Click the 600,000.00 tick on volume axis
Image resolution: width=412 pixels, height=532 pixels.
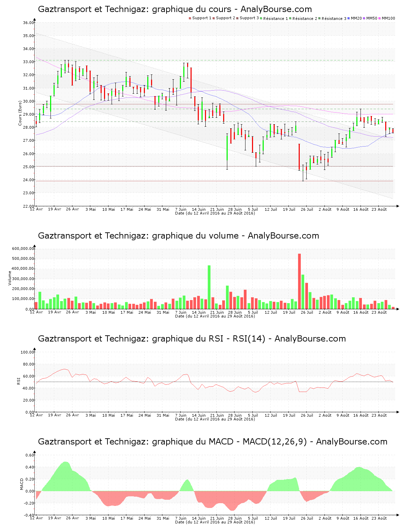(x=23, y=248)
